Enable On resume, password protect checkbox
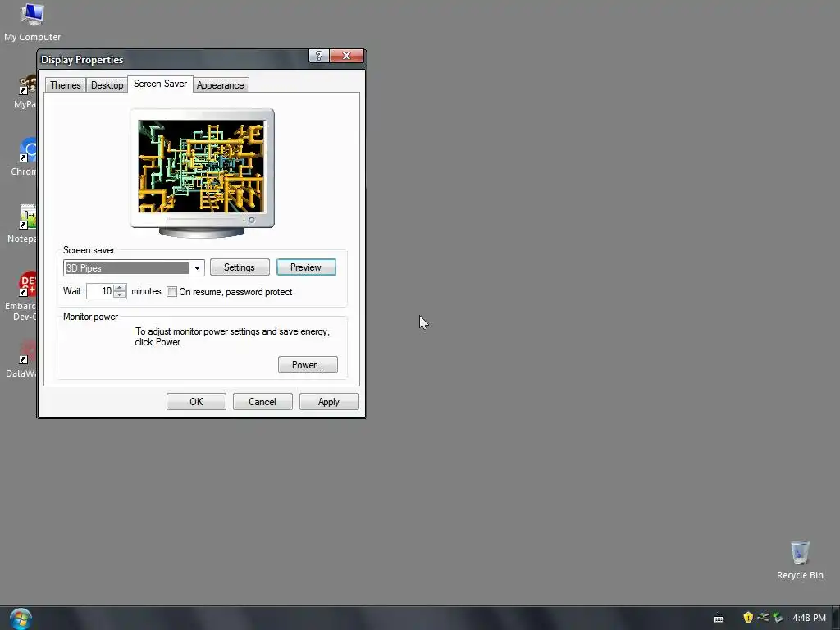The height and width of the screenshot is (630, 840). pyautogui.click(x=172, y=292)
